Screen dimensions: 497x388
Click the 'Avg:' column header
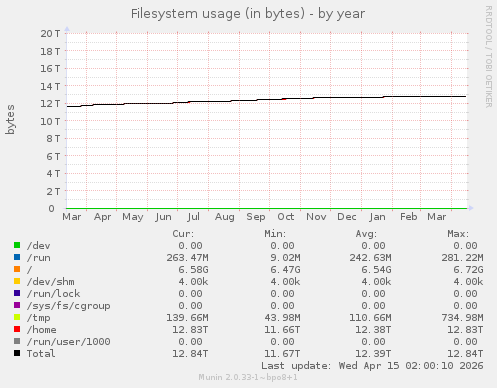click(366, 234)
